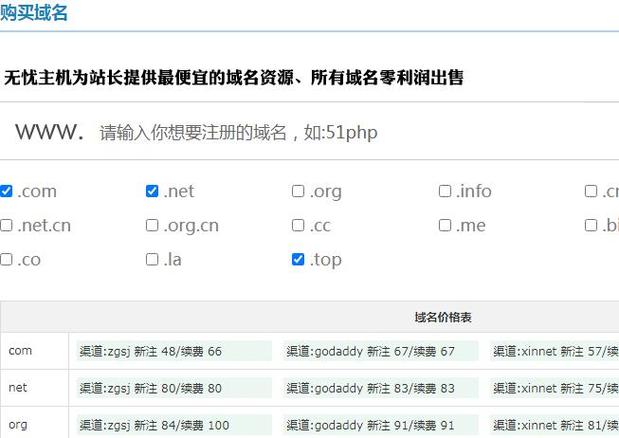Uncheck the .top domain checkbox
The image size is (619, 438).
click(x=298, y=260)
